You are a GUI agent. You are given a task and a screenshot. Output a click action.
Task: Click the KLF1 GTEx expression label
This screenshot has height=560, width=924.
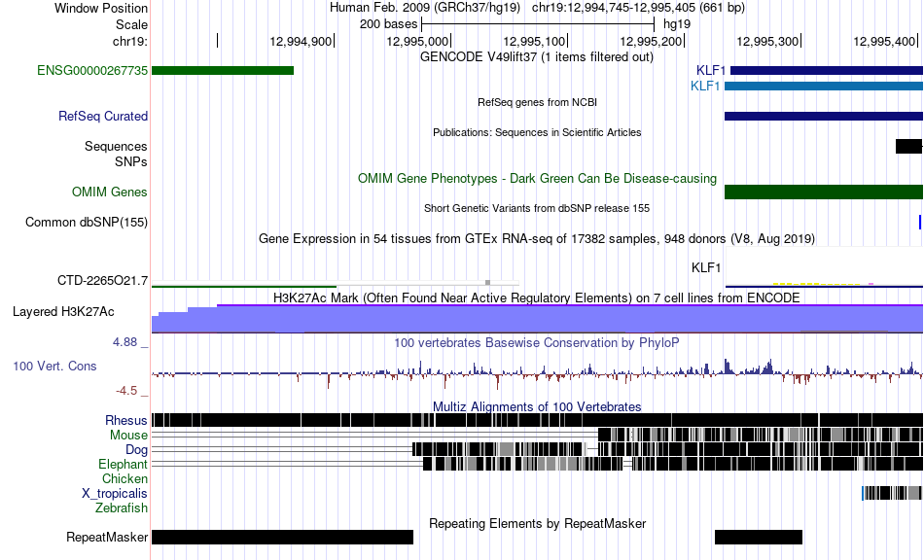[x=706, y=268]
